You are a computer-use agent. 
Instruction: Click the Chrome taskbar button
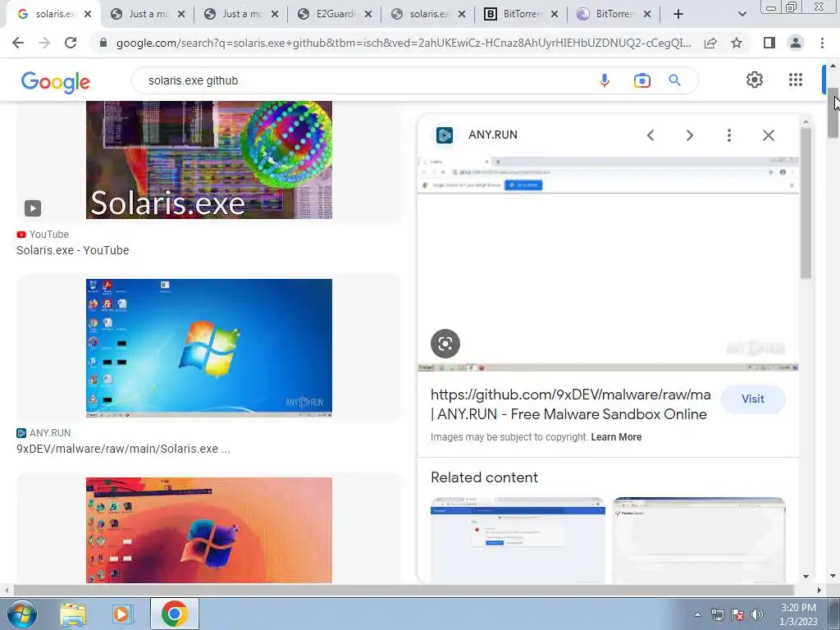point(174,614)
